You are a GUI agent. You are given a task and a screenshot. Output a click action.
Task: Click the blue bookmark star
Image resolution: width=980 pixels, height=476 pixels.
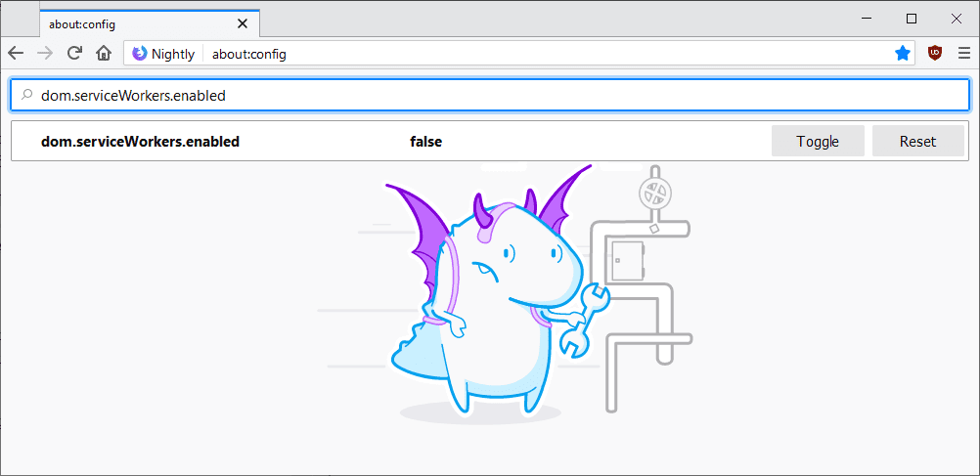tap(902, 54)
